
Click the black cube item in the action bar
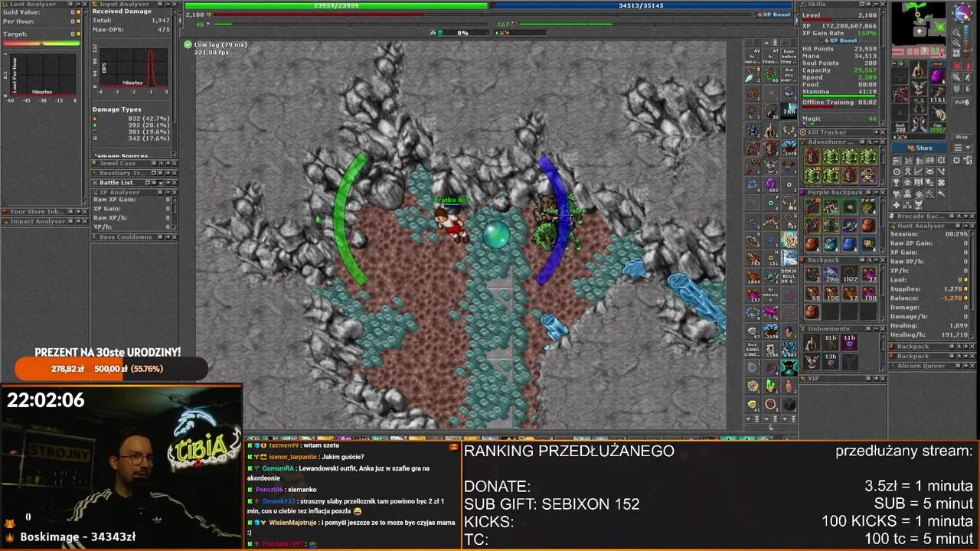pyautogui.click(x=789, y=404)
